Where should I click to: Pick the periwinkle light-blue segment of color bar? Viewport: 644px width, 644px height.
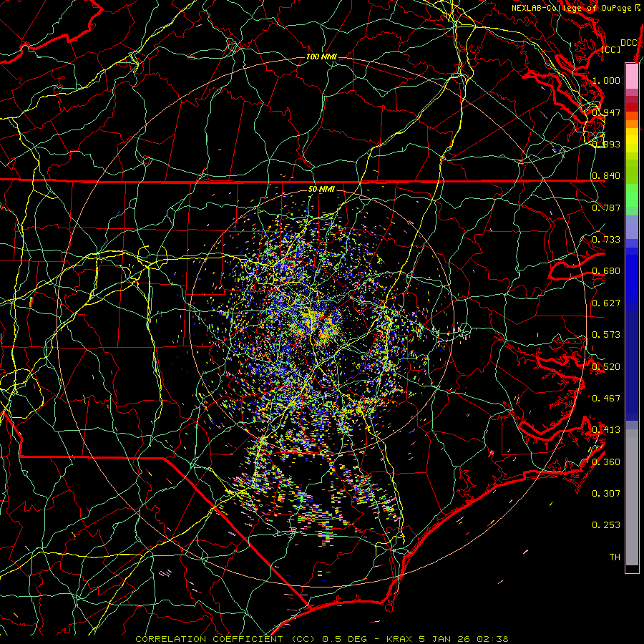(632, 227)
